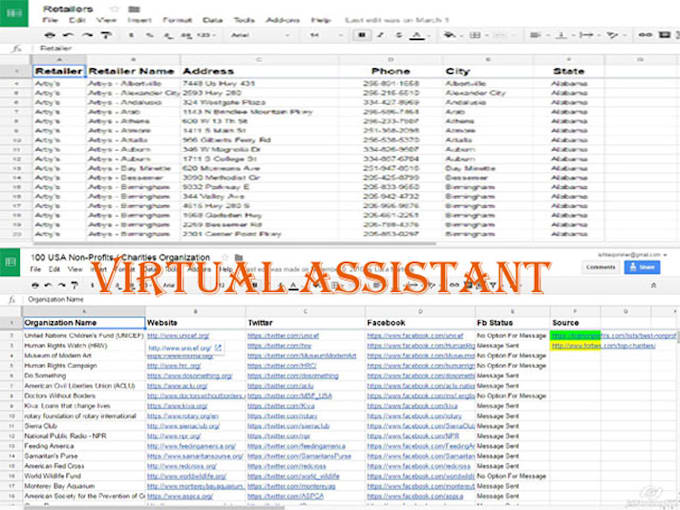Open Facebook link for Sierra Club row
Image resolution: width=680 pixels, height=510 pixels.
point(421,426)
